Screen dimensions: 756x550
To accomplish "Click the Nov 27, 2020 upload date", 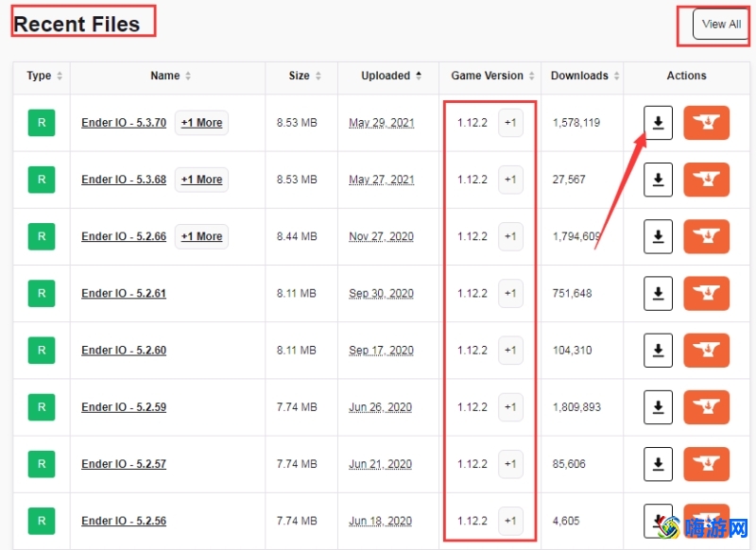I will (x=382, y=236).
